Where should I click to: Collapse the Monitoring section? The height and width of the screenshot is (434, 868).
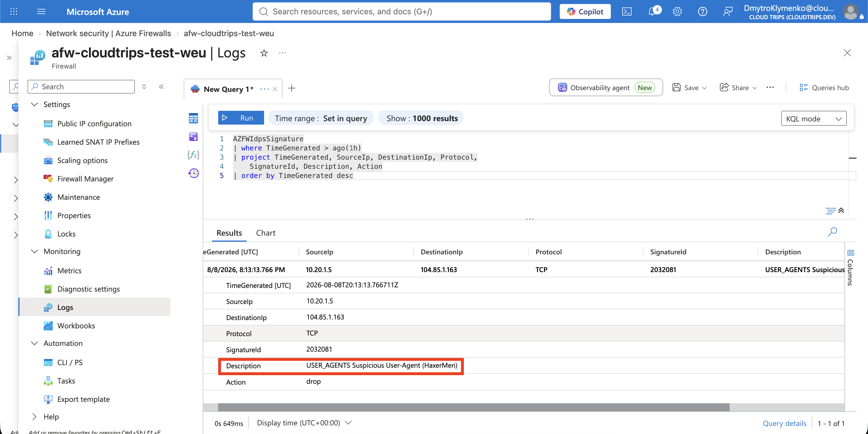coord(34,251)
